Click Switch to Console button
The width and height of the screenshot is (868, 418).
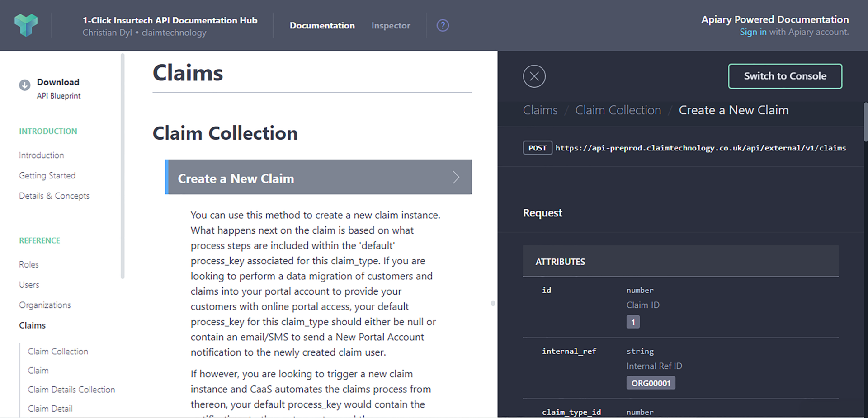point(785,76)
